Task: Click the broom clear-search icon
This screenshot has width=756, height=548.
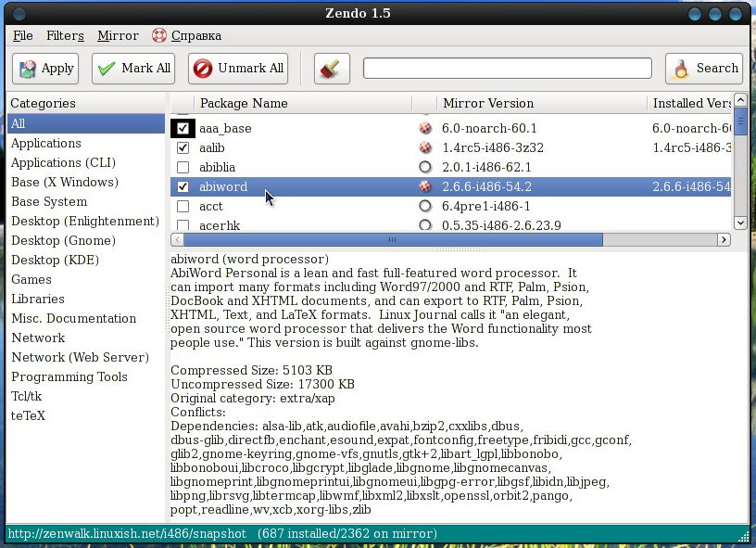Action: click(332, 69)
